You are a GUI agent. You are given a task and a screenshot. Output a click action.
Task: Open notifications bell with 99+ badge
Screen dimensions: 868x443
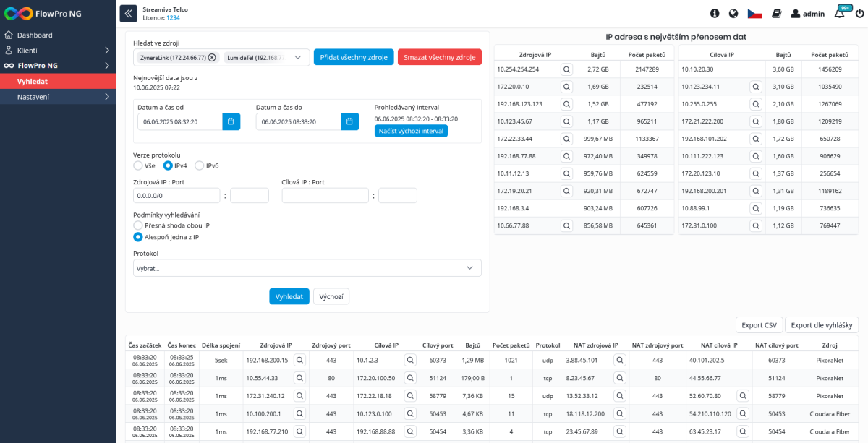point(840,13)
